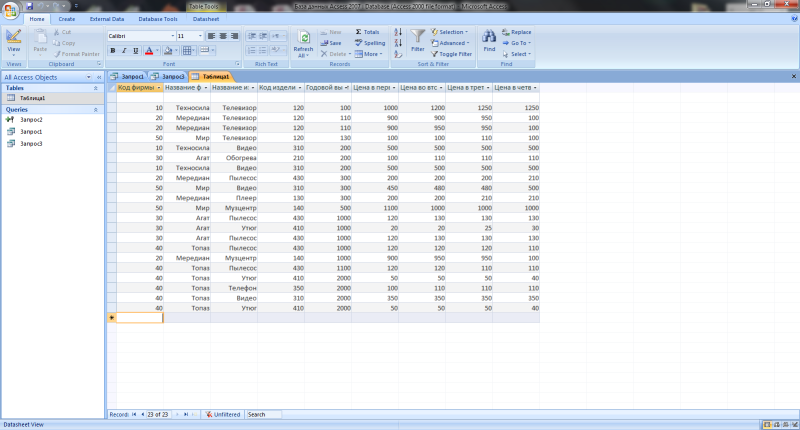800x430 pixels.
Task: Switch to the Запрос1 document tab
Action: tap(128, 76)
